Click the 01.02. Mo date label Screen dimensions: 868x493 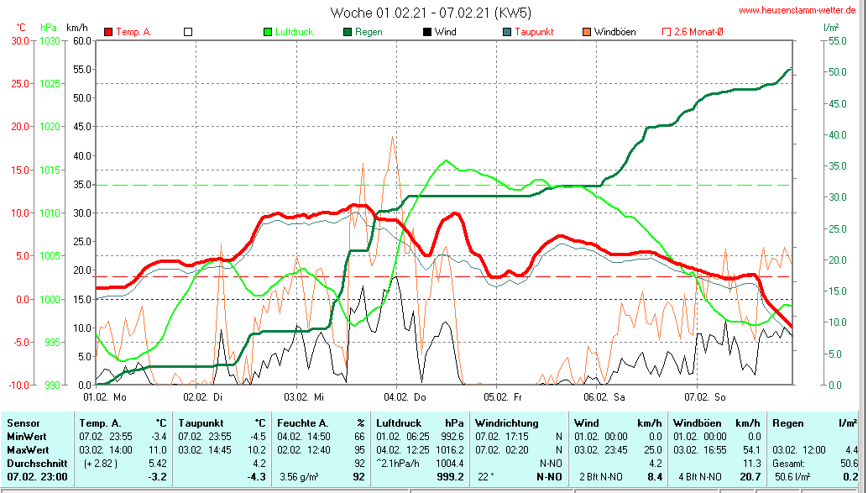(x=105, y=397)
